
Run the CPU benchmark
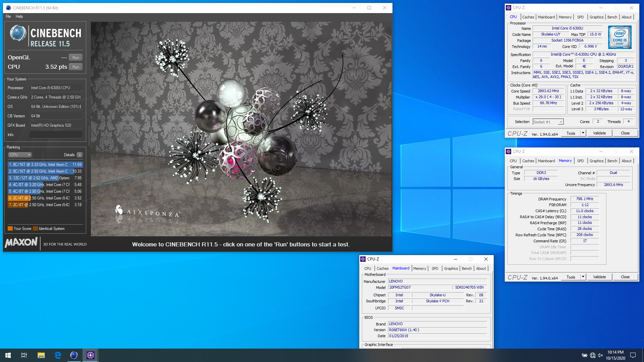[x=76, y=67]
